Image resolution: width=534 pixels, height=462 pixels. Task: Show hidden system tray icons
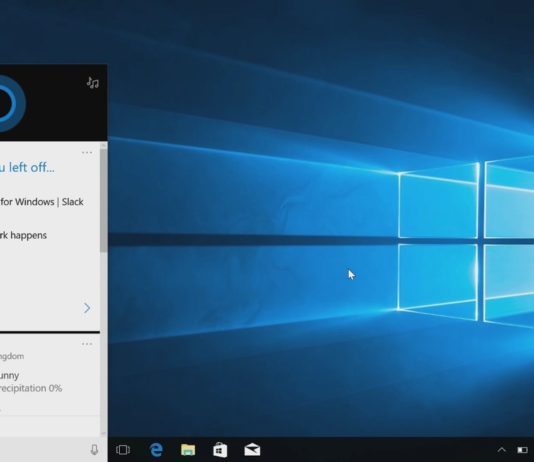click(501, 450)
